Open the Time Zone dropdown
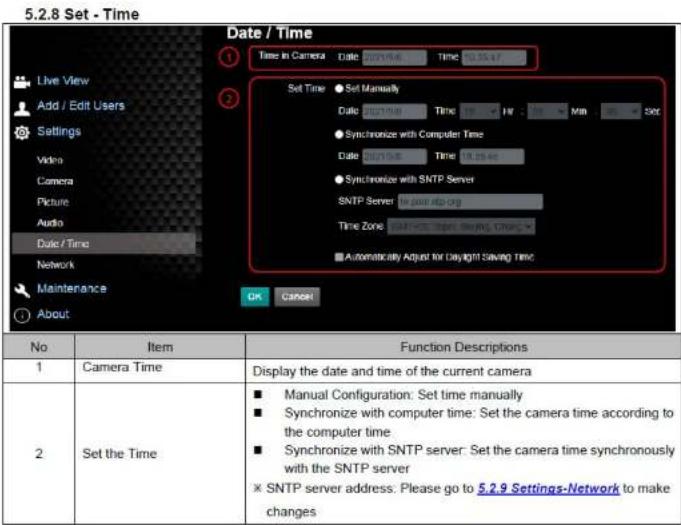 (461, 227)
